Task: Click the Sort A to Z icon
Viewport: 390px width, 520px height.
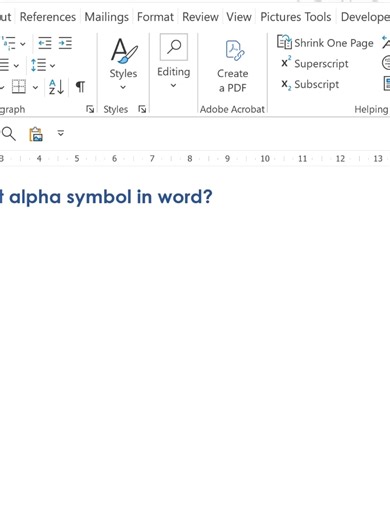Action: pyautogui.click(x=56, y=87)
